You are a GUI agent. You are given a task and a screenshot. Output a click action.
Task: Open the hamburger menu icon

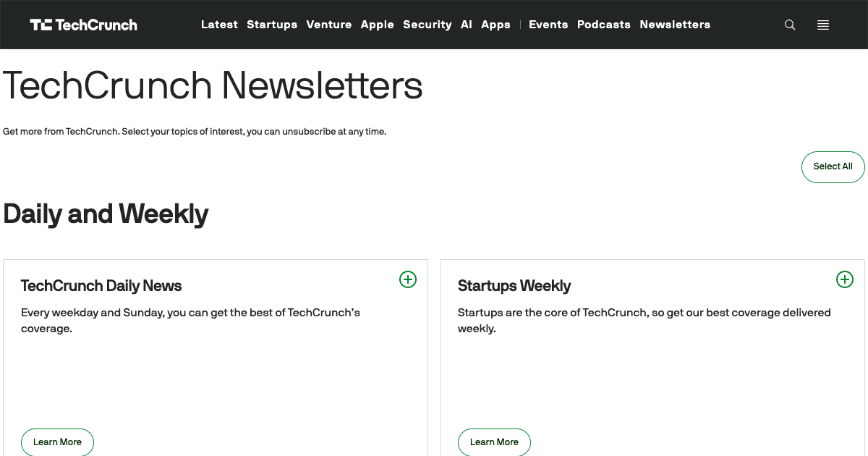(823, 25)
